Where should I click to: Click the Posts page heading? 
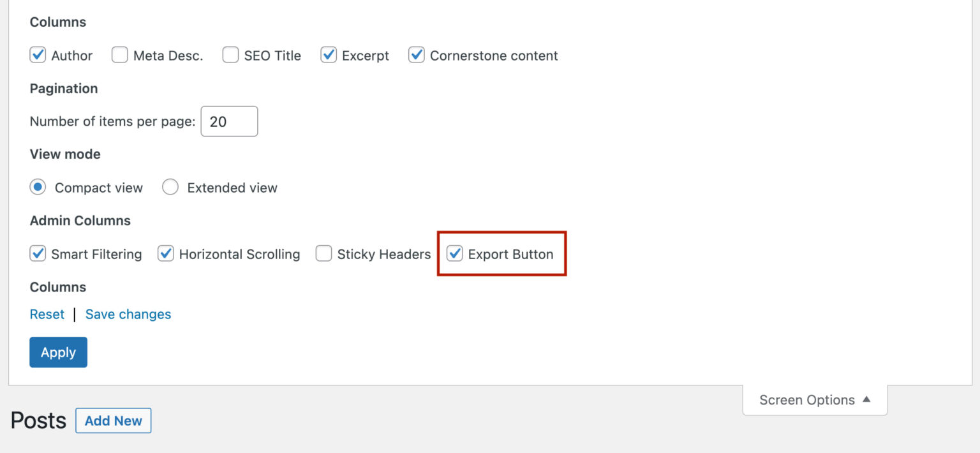pyautogui.click(x=38, y=420)
